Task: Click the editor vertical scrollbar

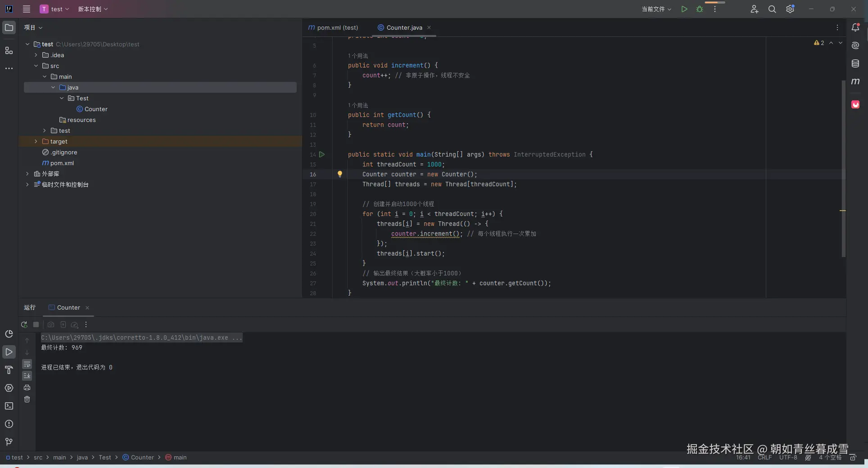Action: 843,169
